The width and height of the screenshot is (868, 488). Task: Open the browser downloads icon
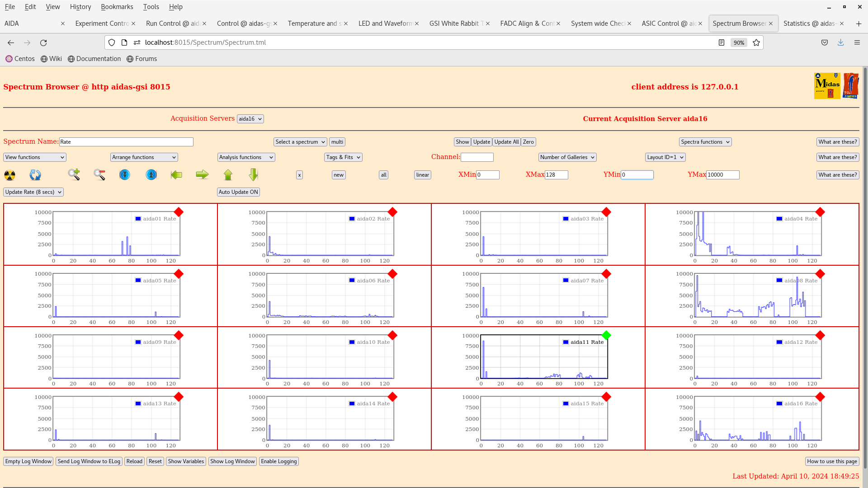pyautogui.click(x=840, y=42)
